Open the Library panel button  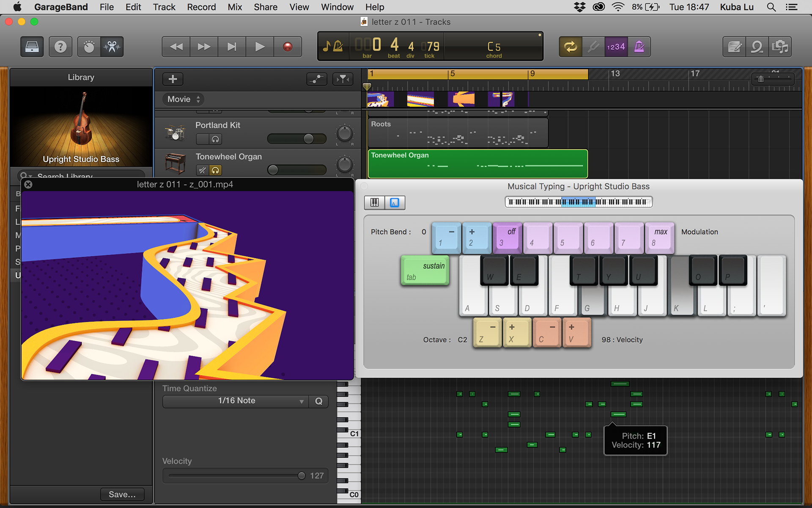(32, 47)
